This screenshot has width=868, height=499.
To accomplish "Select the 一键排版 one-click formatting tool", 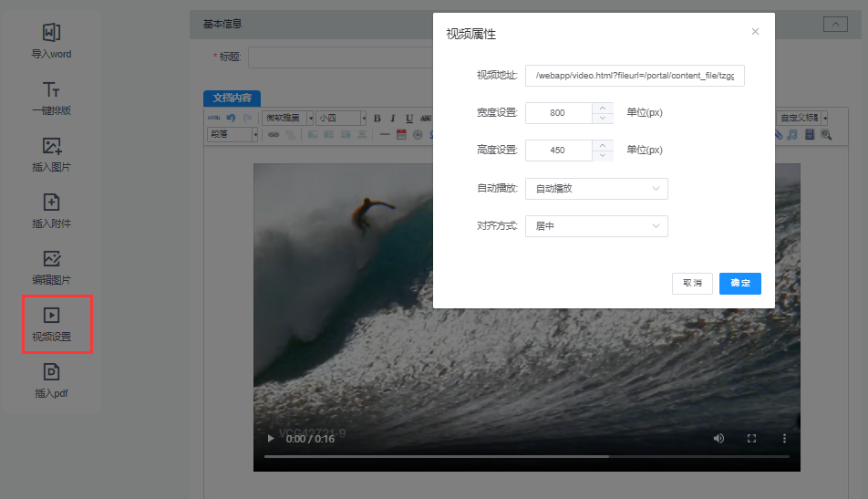I will (51, 90).
